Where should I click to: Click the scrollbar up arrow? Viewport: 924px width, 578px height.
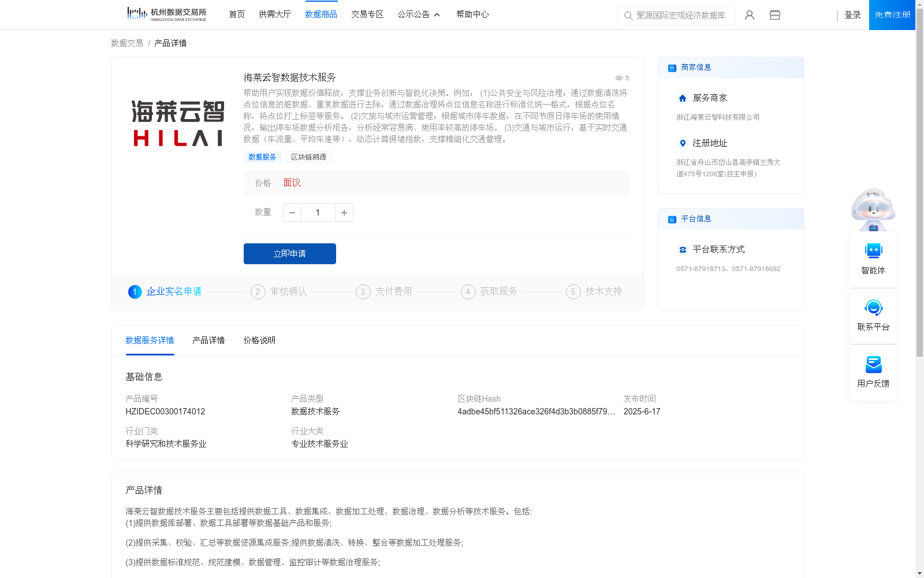919,4
